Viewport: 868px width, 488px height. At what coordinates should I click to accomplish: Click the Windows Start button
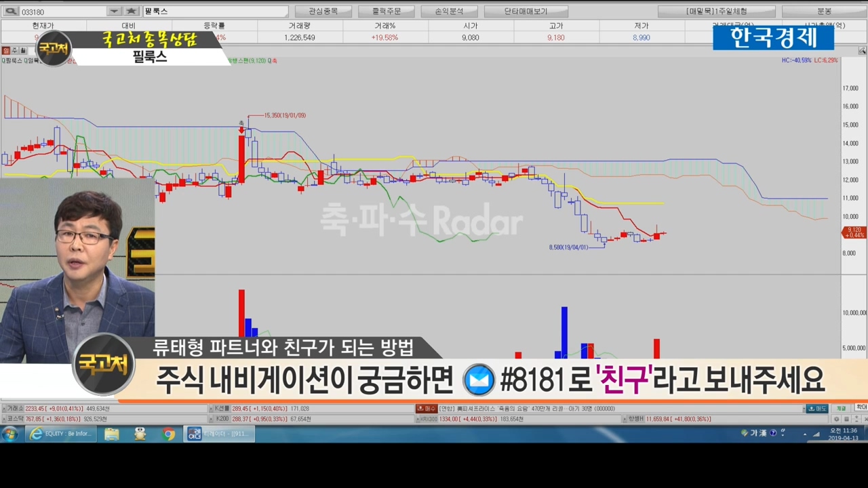click(10, 434)
